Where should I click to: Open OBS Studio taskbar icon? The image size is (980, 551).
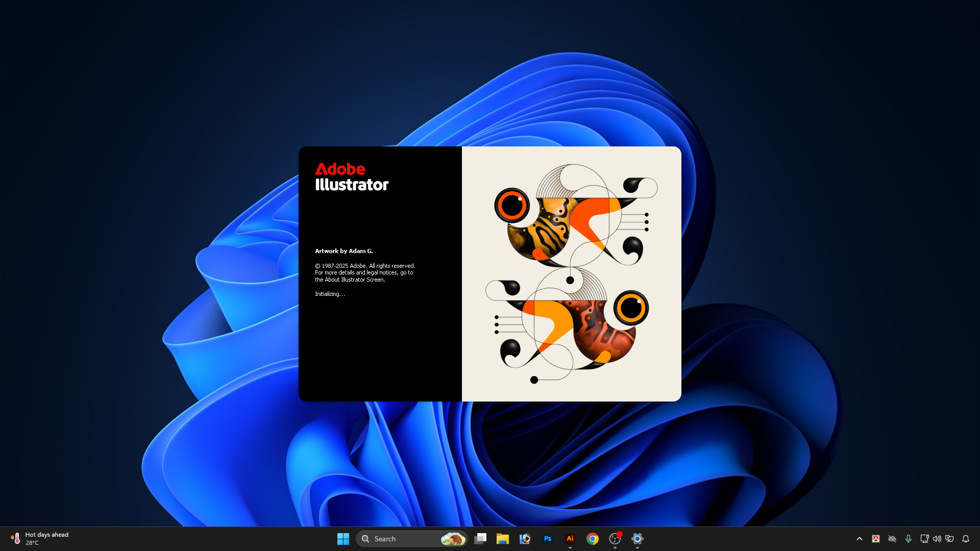click(615, 539)
